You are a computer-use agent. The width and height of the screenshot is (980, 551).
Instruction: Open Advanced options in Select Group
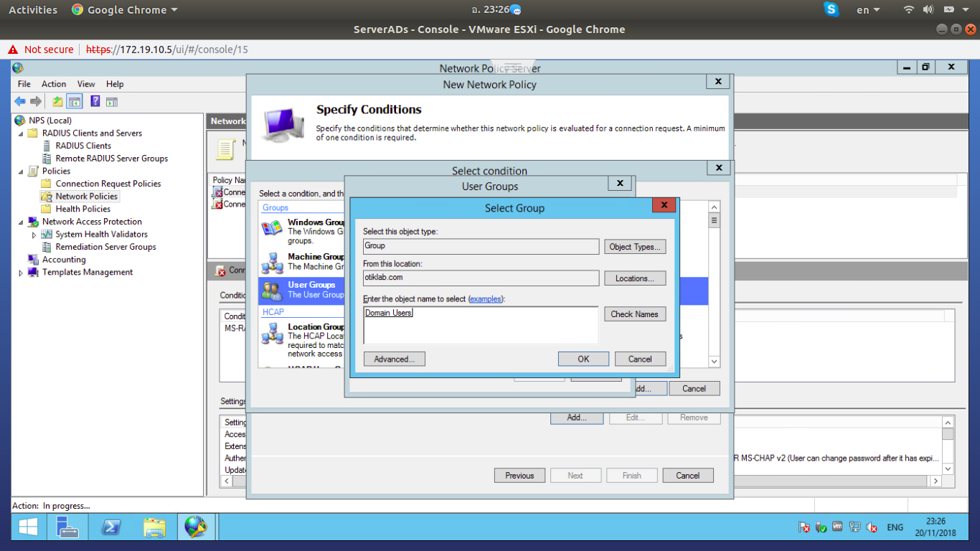394,359
